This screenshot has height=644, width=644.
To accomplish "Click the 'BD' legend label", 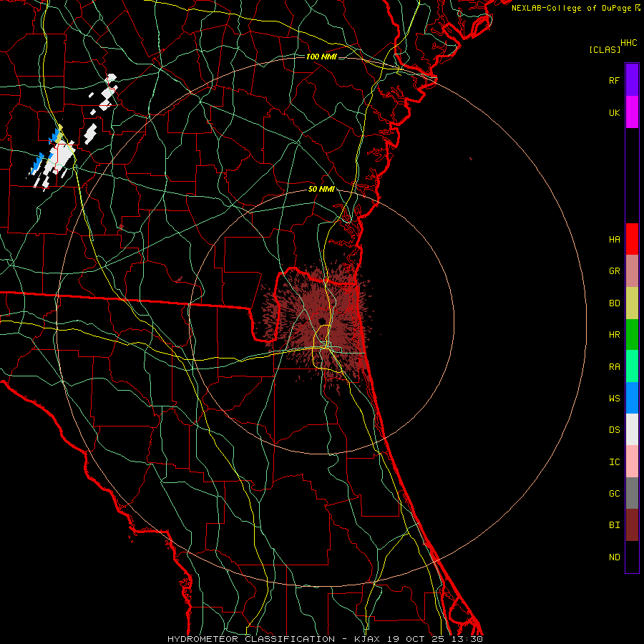I will (614, 303).
